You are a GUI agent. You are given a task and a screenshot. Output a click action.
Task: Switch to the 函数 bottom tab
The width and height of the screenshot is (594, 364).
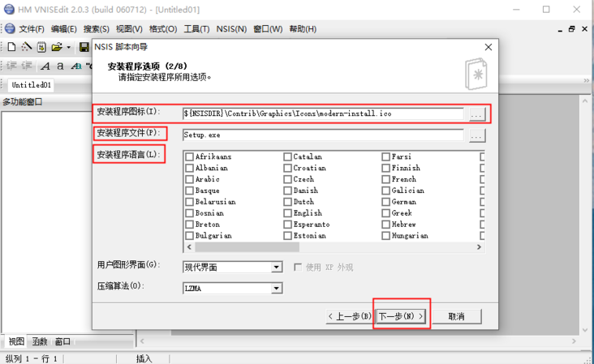coord(40,341)
